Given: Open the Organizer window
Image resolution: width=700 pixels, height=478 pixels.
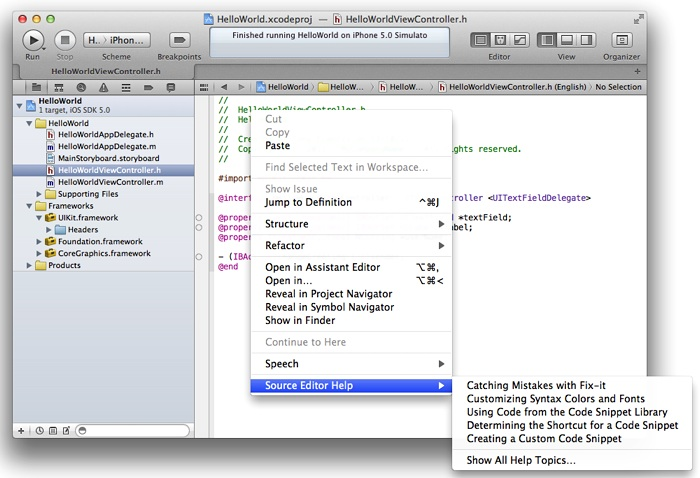Looking at the screenshot, I should (x=621, y=40).
